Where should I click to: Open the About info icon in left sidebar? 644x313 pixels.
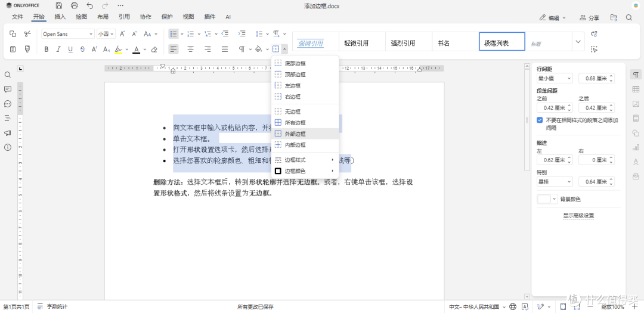click(7, 147)
